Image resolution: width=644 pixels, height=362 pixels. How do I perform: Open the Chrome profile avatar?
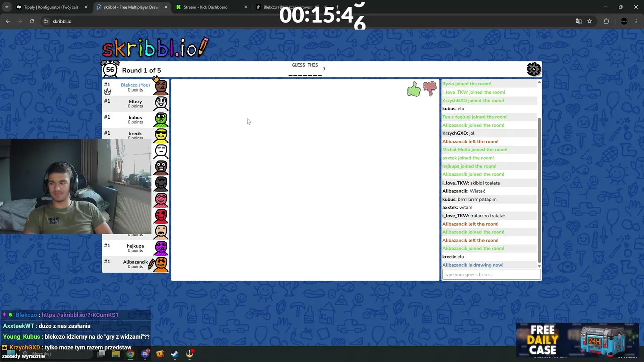(624, 21)
